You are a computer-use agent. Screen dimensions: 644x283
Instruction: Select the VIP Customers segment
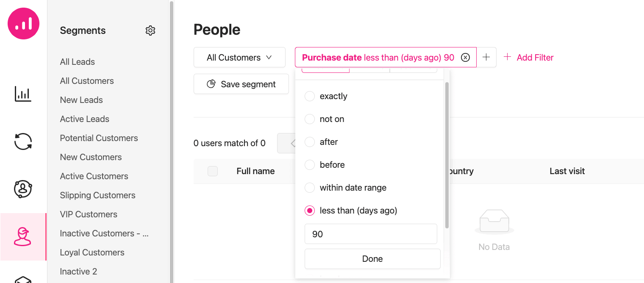(89, 214)
